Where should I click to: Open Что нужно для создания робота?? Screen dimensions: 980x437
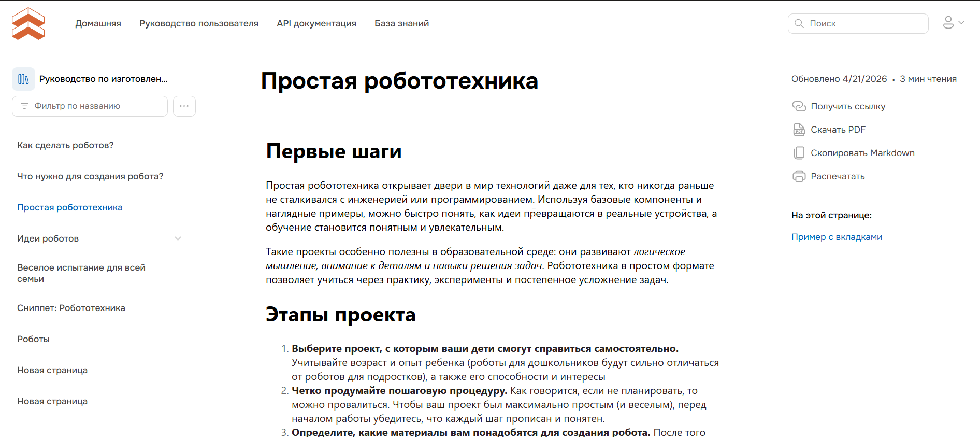90,176
